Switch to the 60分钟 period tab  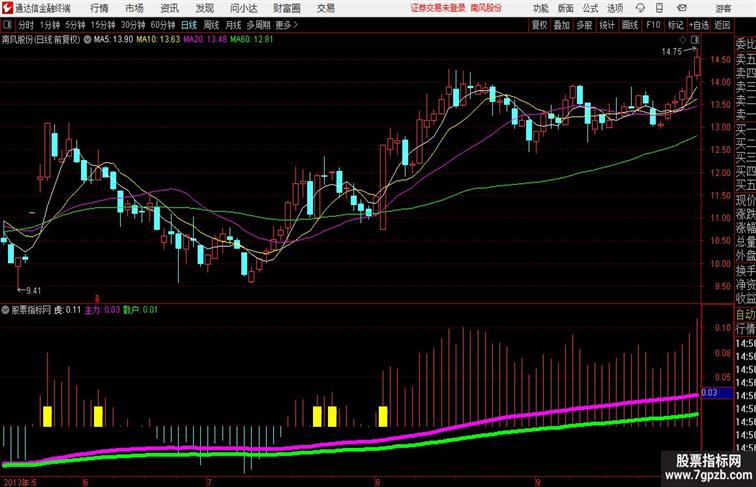(x=163, y=25)
